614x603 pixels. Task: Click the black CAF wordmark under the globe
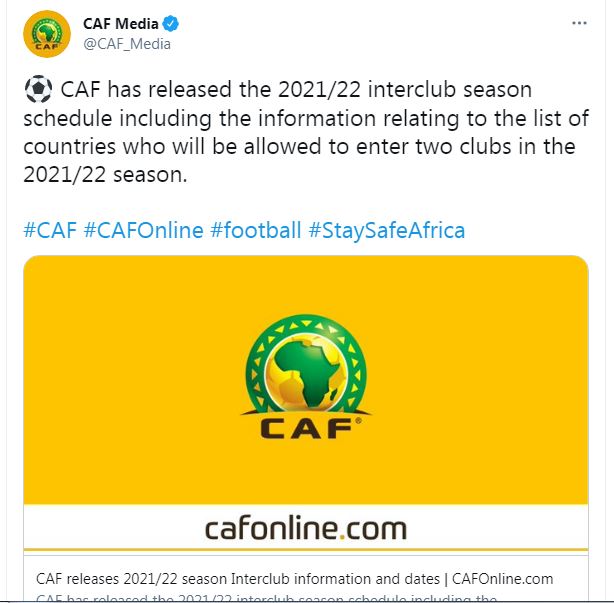[305, 428]
